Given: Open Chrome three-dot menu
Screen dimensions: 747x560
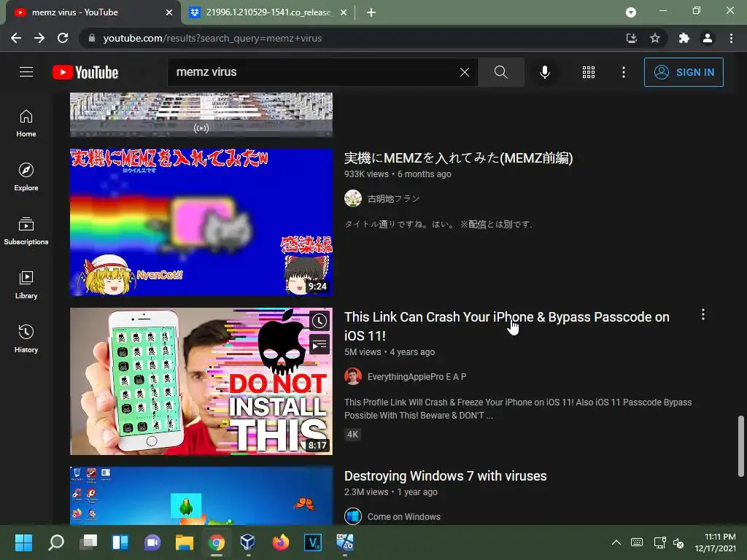Looking at the screenshot, I should (x=731, y=38).
